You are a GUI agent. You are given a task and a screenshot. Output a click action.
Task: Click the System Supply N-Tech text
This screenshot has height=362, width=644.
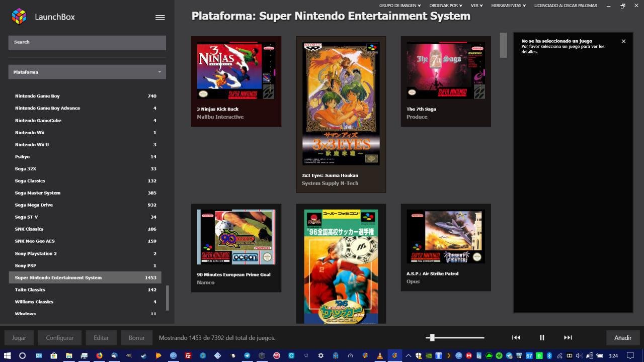[x=330, y=183]
